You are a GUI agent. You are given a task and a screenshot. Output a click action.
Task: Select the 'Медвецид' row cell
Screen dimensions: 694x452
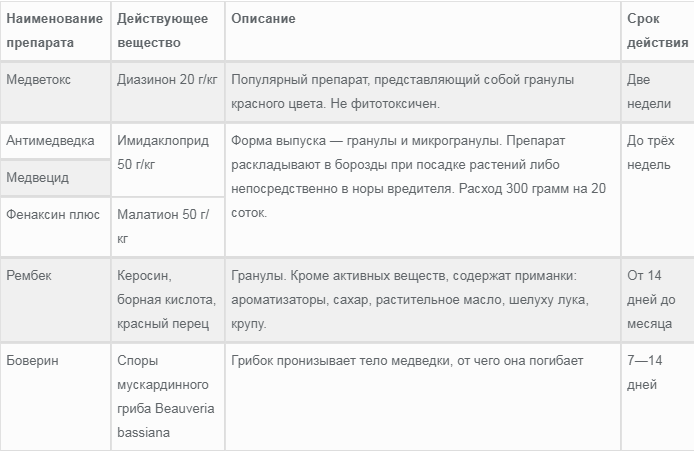(x=38, y=177)
